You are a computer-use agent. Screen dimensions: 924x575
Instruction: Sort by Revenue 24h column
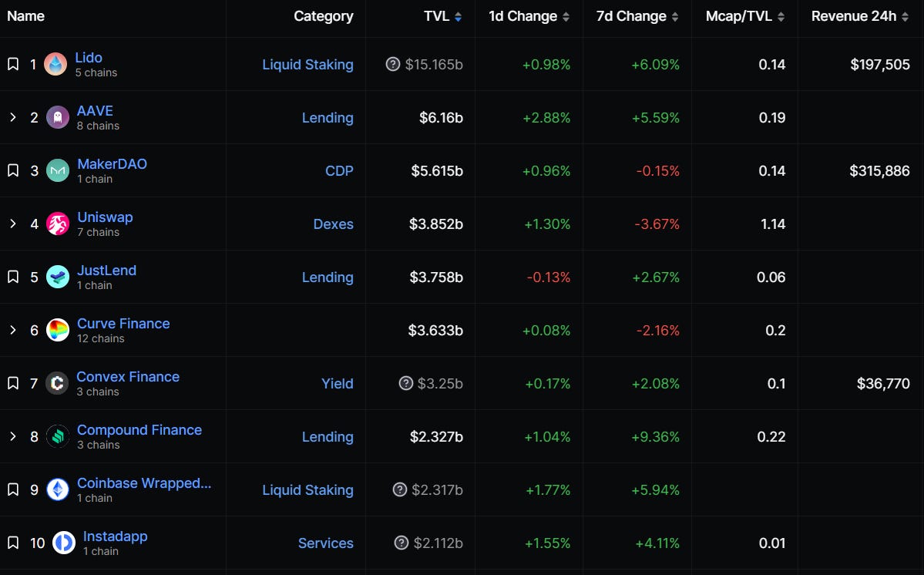[860, 16]
